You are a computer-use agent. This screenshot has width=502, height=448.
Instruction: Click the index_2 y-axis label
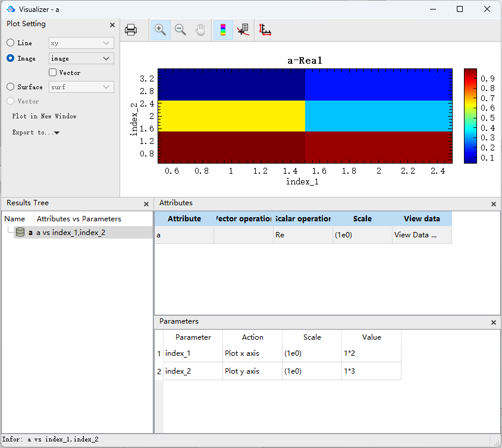(134, 119)
